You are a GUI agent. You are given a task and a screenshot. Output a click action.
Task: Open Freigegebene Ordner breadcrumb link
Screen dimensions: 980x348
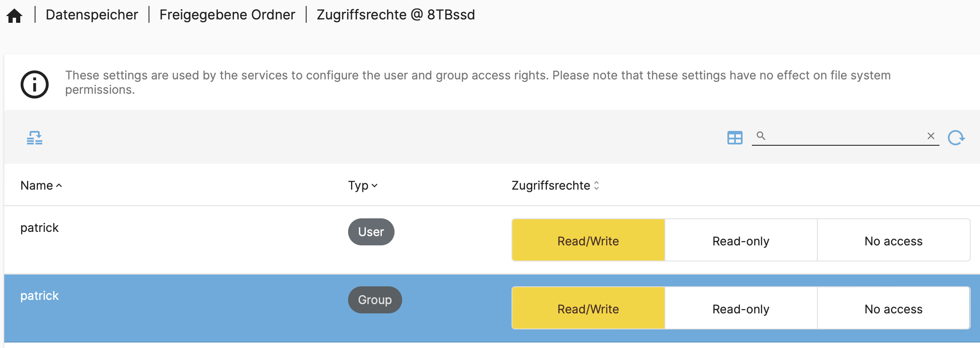[x=227, y=15]
